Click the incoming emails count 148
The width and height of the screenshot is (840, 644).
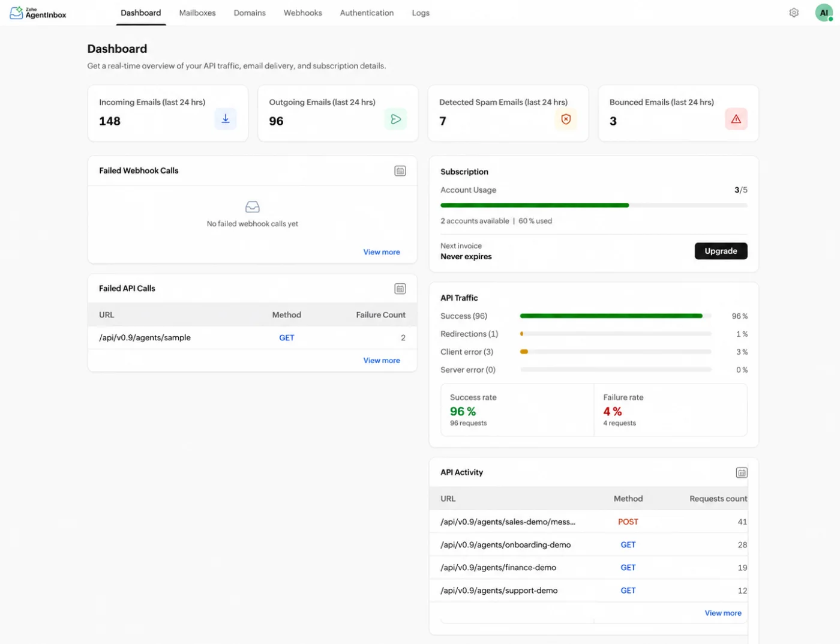pyautogui.click(x=110, y=121)
